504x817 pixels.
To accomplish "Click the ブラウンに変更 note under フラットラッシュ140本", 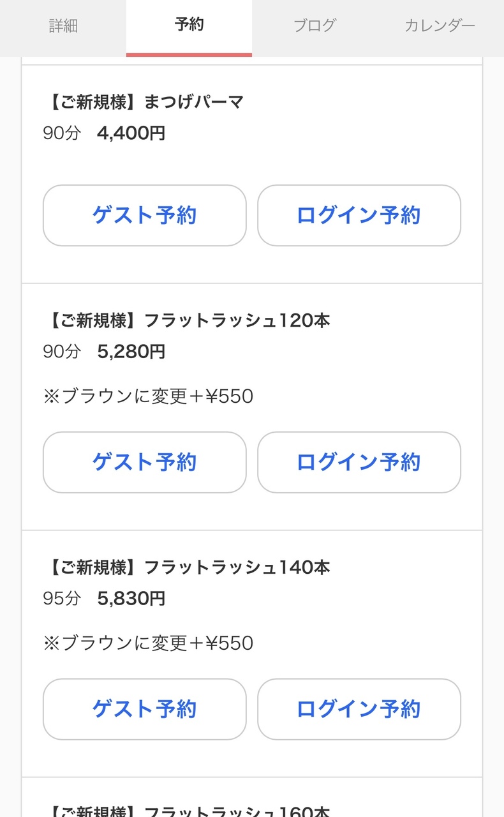I will coord(148,643).
